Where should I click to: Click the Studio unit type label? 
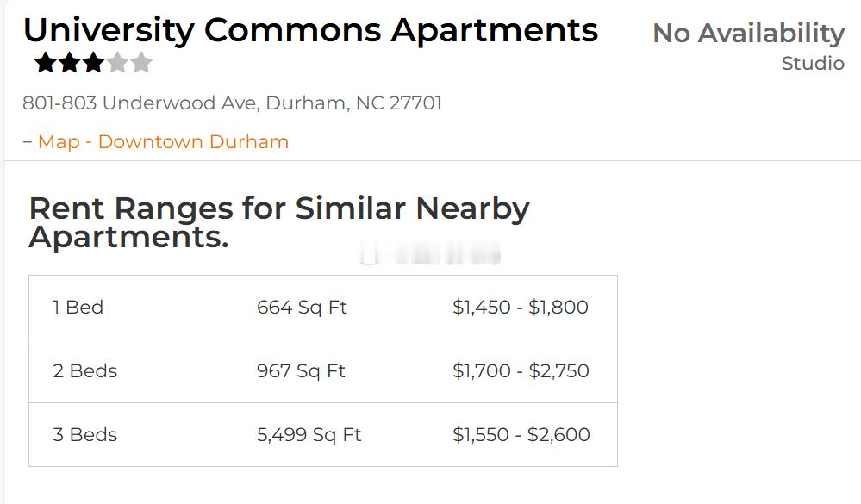point(814,63)
